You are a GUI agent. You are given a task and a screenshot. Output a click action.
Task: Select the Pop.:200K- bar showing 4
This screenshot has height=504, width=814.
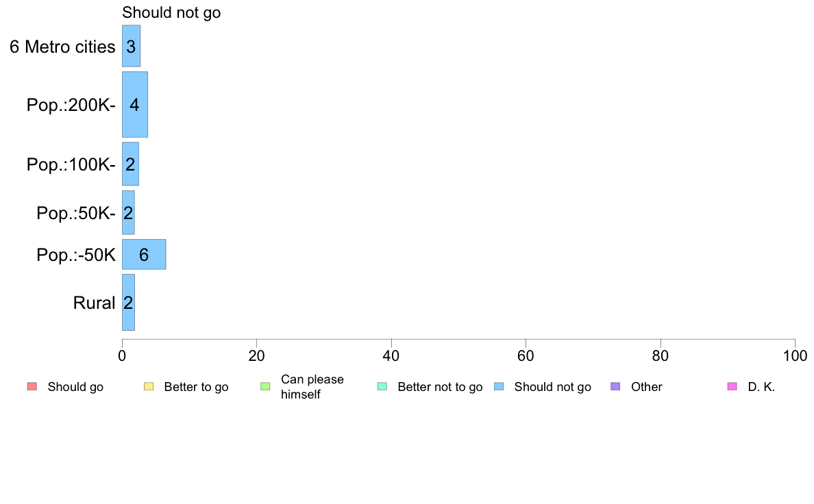(x=135, y=104)
